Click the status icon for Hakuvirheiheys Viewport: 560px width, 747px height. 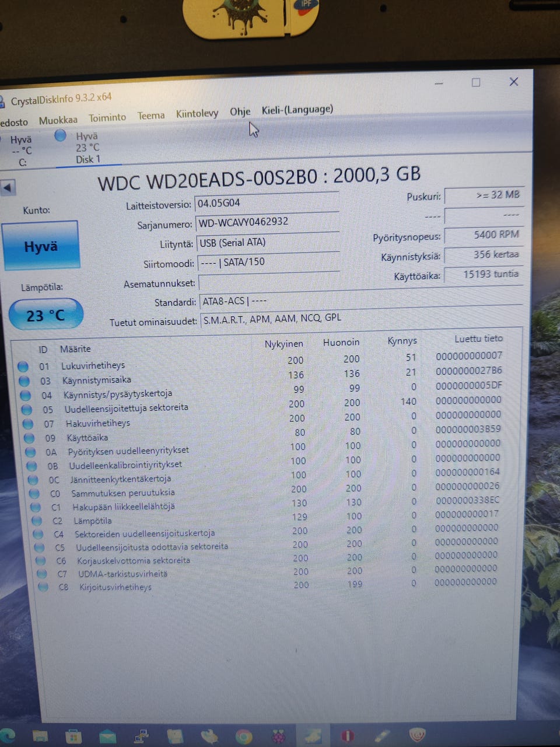click(27, 424)
